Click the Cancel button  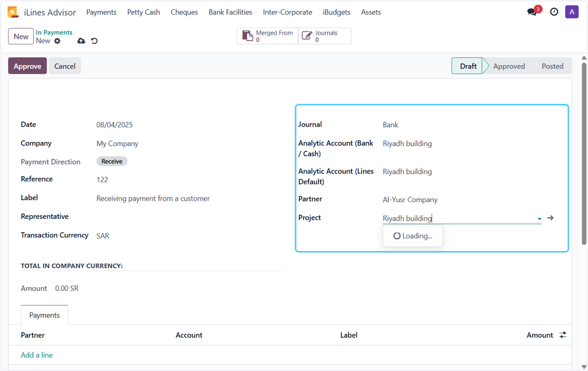65,66
